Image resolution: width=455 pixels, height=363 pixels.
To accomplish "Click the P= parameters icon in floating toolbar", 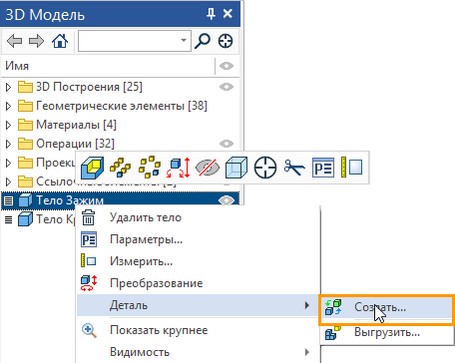I will 323,167.
